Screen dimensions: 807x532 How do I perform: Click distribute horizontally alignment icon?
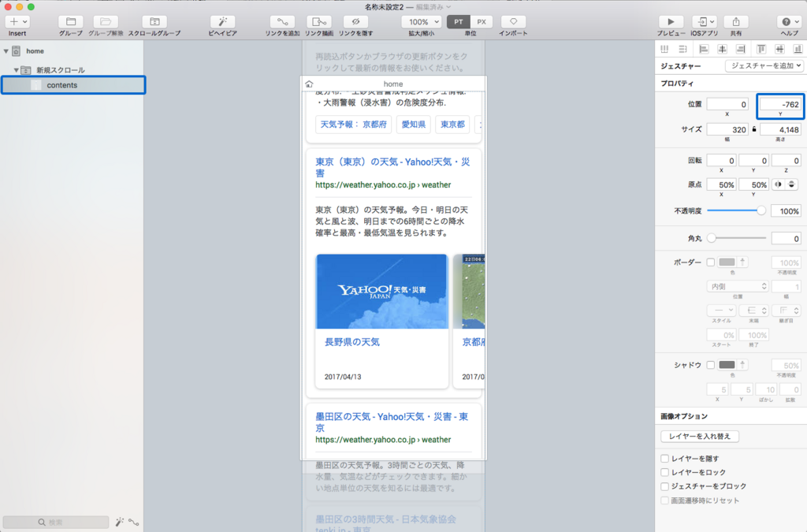tap(664, 49)
